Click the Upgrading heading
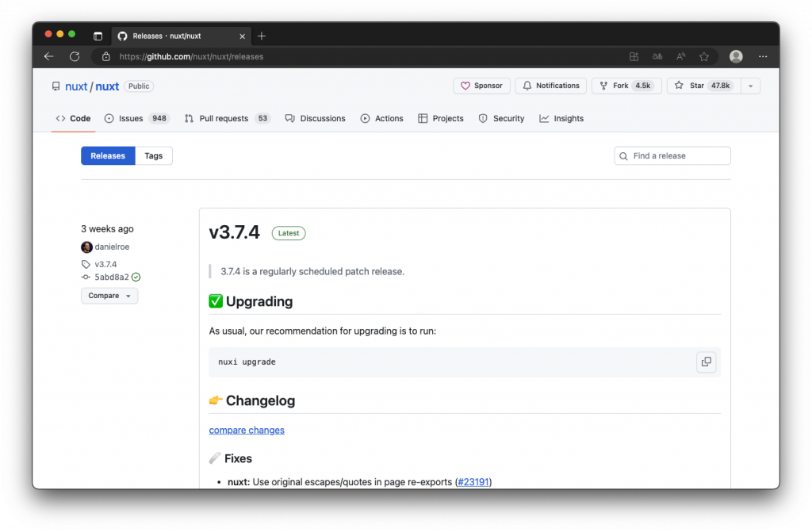The height and width of the screenshot is (532, 812). [259, 301]
